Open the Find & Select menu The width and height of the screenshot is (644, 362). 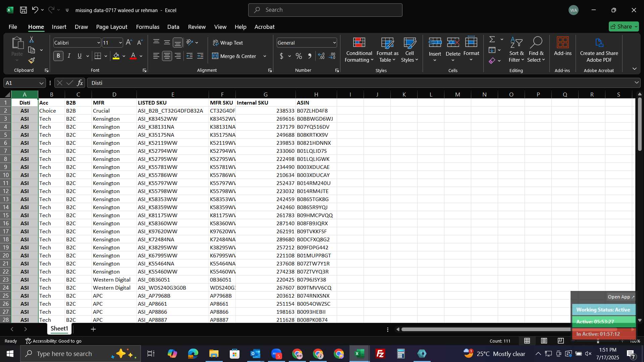tap(536, 50)
